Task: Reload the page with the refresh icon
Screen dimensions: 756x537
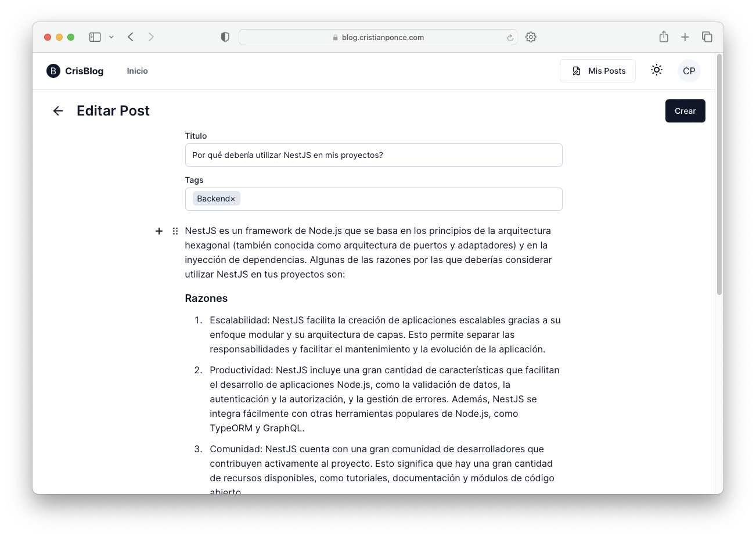Action: [510, 38]
